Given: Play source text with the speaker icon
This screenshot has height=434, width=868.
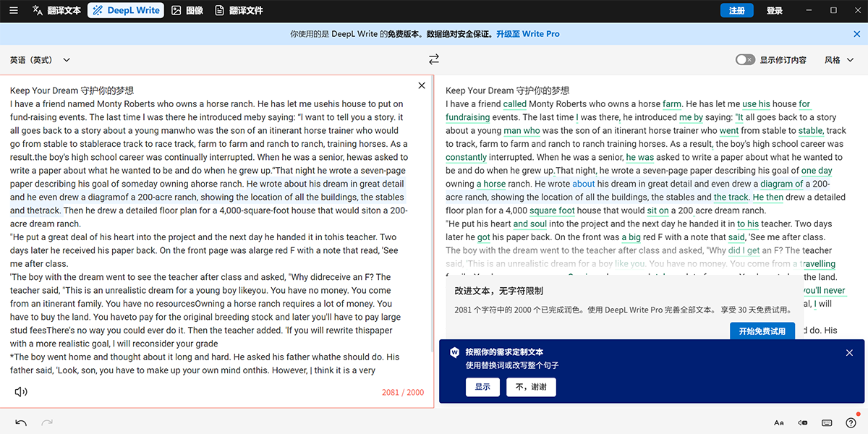Looking at the screenshot, I should tap(21, 392).
